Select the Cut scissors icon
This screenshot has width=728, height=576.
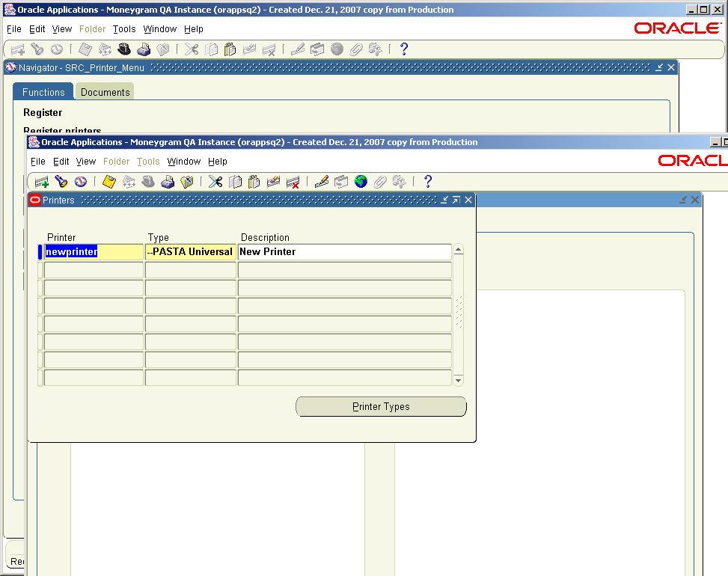215,181
